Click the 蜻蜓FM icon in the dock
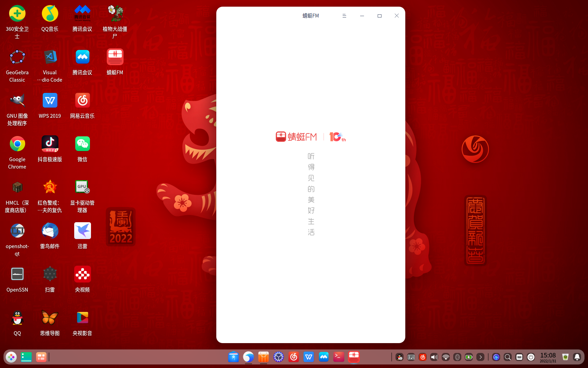Image resolution: width=588 pixels, height=368 pixels. pos(354,357)
